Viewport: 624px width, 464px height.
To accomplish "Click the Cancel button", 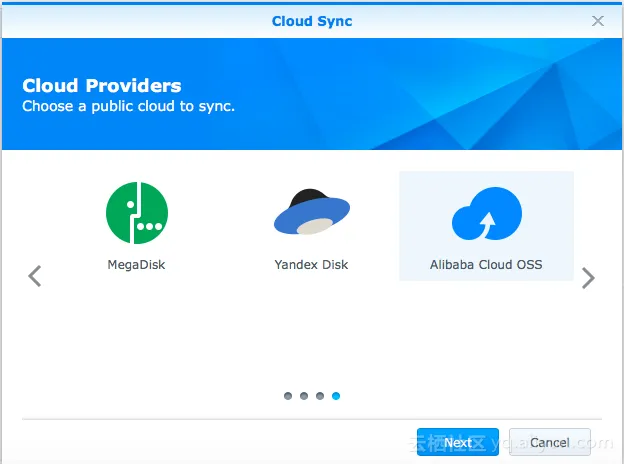I will (x=550, y=442).
